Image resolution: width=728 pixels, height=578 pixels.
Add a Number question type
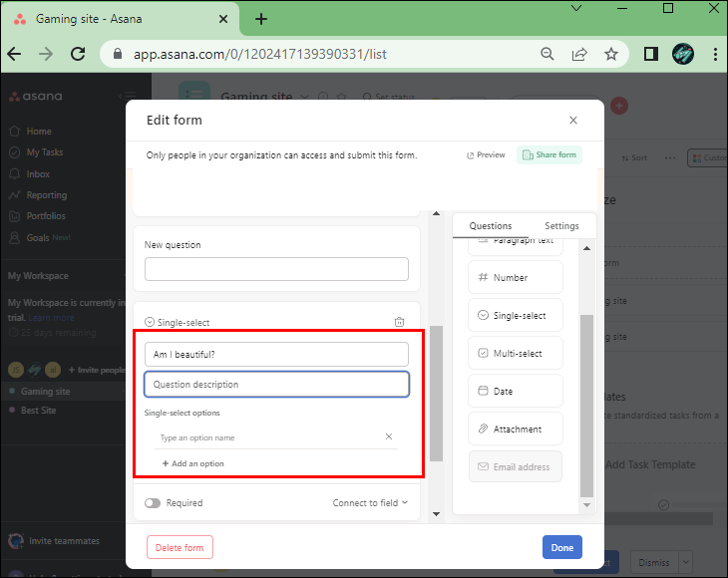(x=516, y=277)
